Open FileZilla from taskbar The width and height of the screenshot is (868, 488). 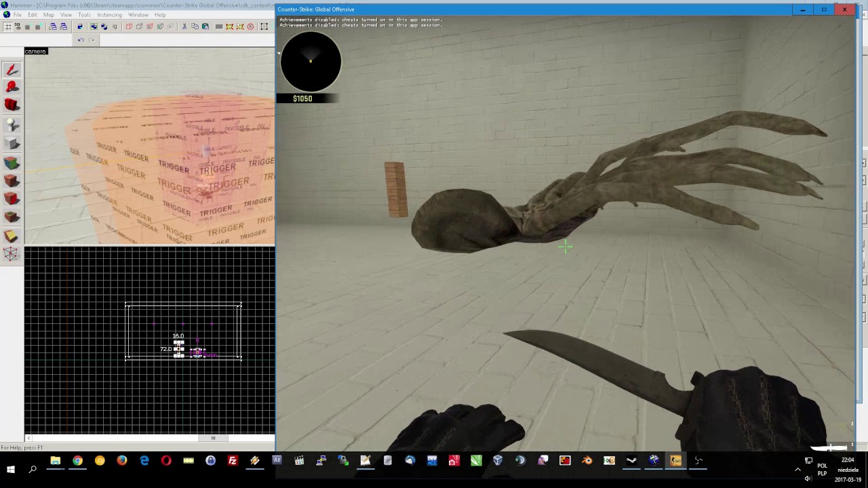click(233, 461)
